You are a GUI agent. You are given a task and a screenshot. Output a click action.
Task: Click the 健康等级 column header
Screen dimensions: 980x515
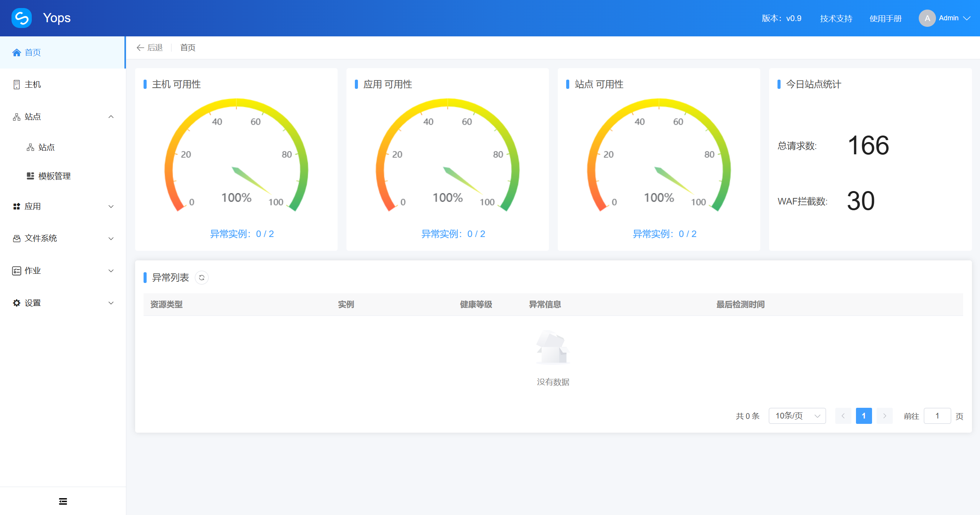point(476,304)
